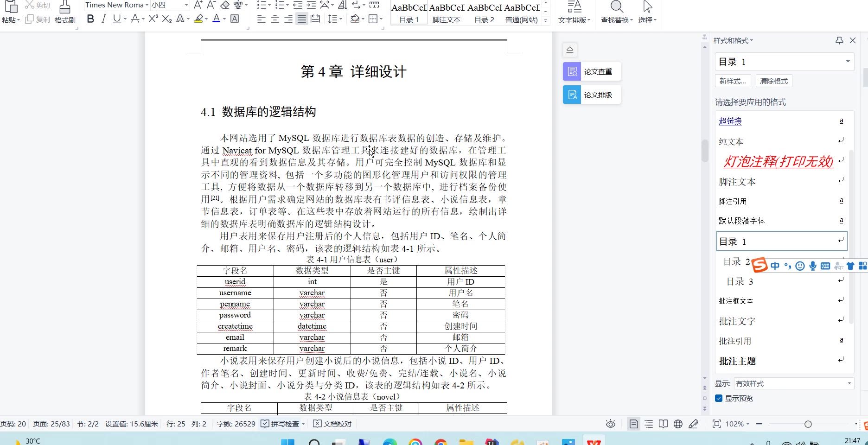The width and height of the screenshot is (868, 445).
Task: Click the yellow highlight color tool
Action: click(198, 19)
